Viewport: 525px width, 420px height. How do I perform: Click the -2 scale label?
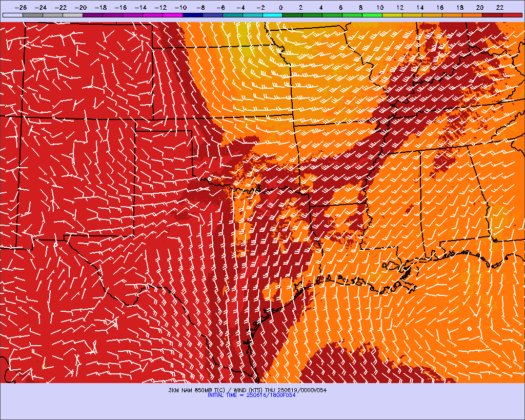pyautogui.click(x=260, y=7)
